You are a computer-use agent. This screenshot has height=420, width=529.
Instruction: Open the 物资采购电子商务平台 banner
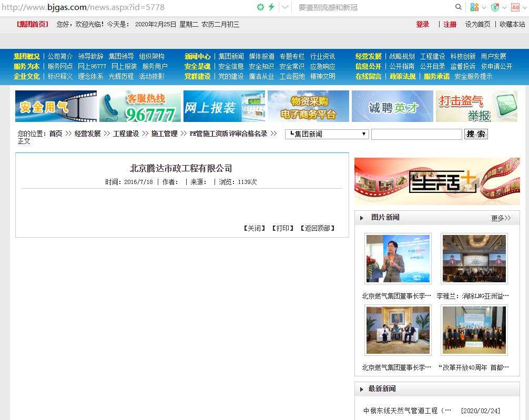coord(308,106)
